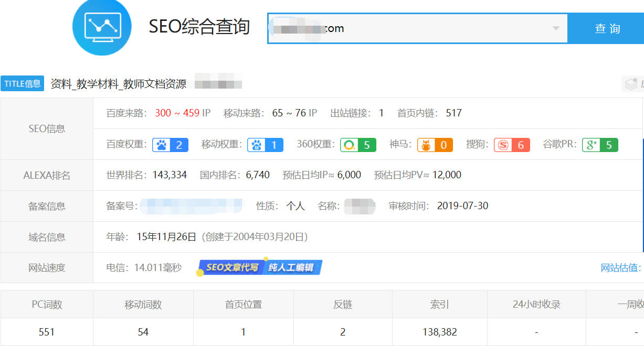Select the 移动词数 column header
The image size is (644, 346).
[143, 304]
